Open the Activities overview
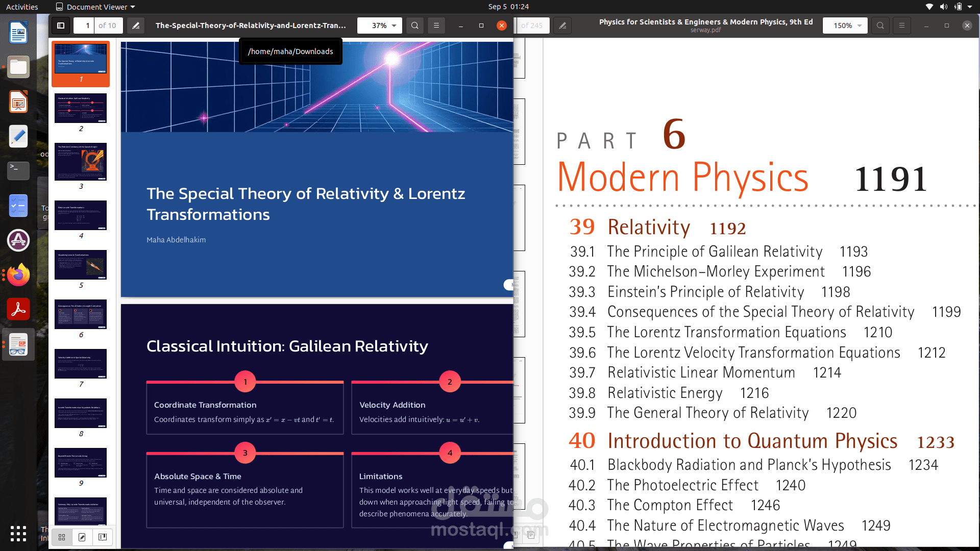Image resolution: width=980 pixels, height=551 pixels. click(x=22, y=7)
